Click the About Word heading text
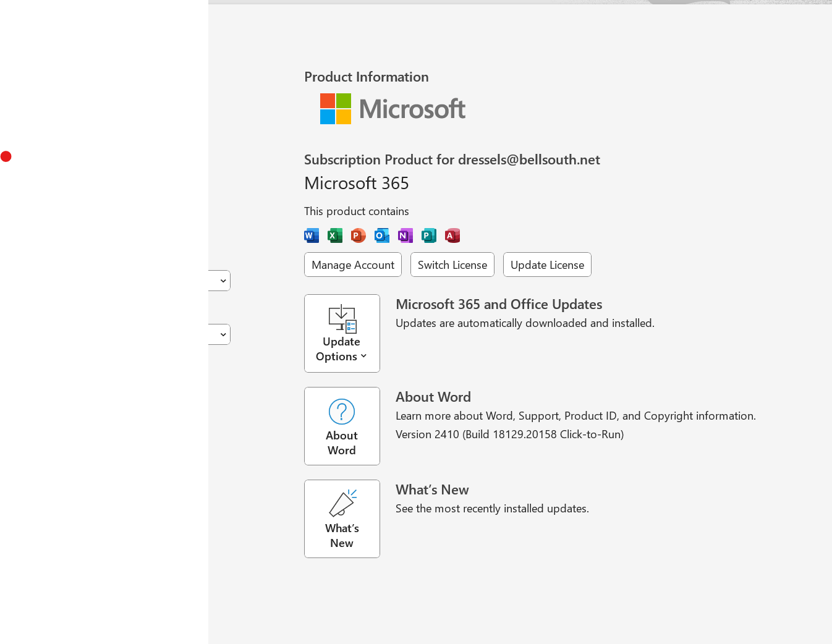832x644 pixels. [x=433, y=397]
